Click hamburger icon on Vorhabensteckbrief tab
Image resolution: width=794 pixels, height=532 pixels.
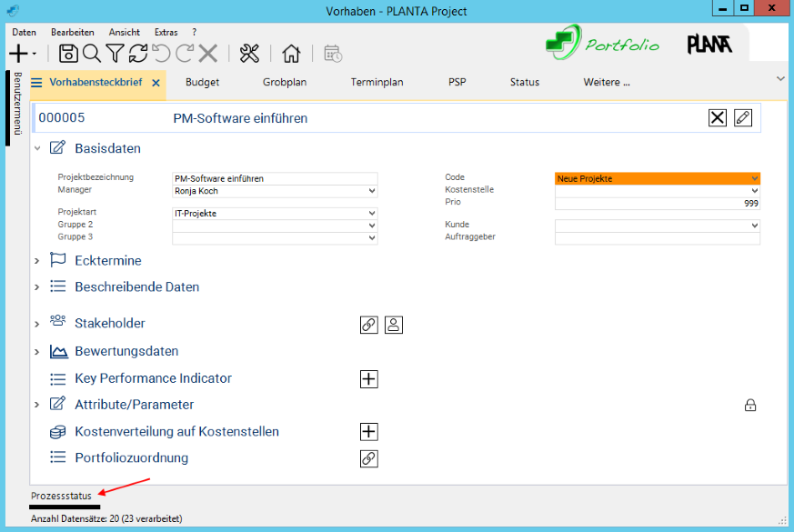pos(36,83)
